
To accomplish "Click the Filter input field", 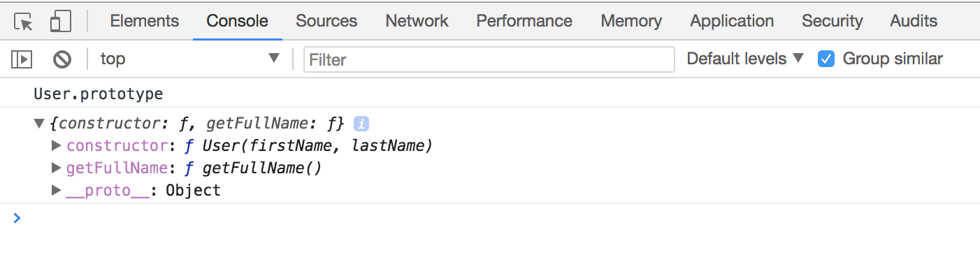I will (x=489, y=59).
